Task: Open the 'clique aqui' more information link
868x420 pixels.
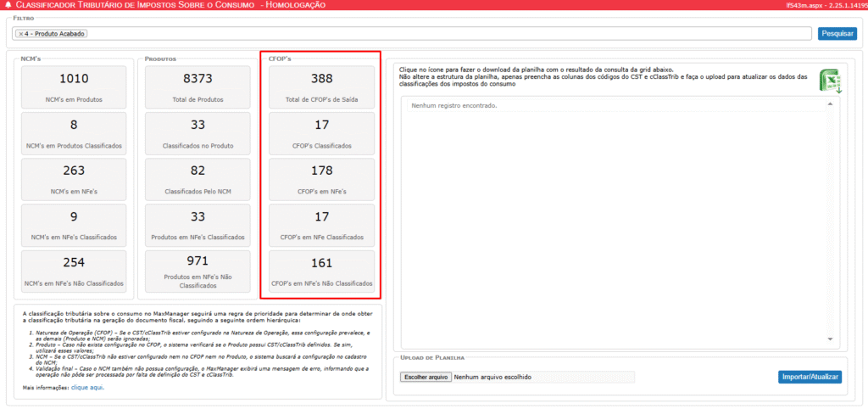Action: (87, 387)
